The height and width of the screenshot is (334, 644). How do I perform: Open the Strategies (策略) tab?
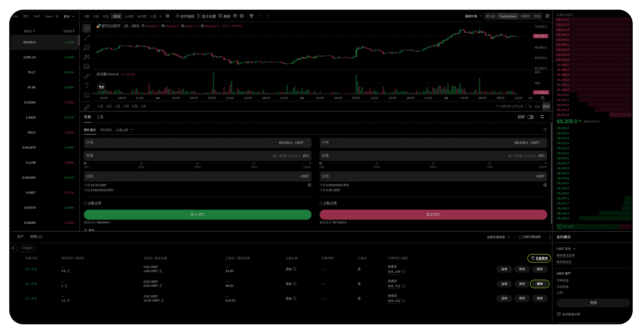click(x=36, y=237)
